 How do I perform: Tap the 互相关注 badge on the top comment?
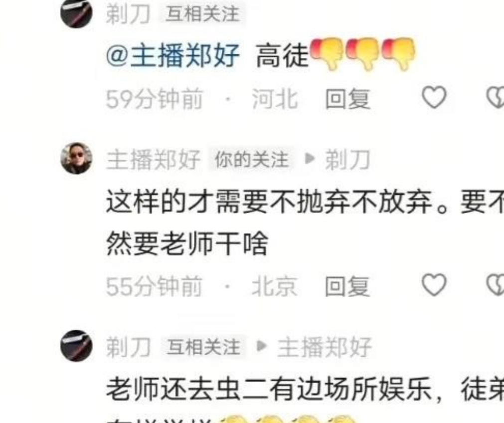click(x=202, y=14)
